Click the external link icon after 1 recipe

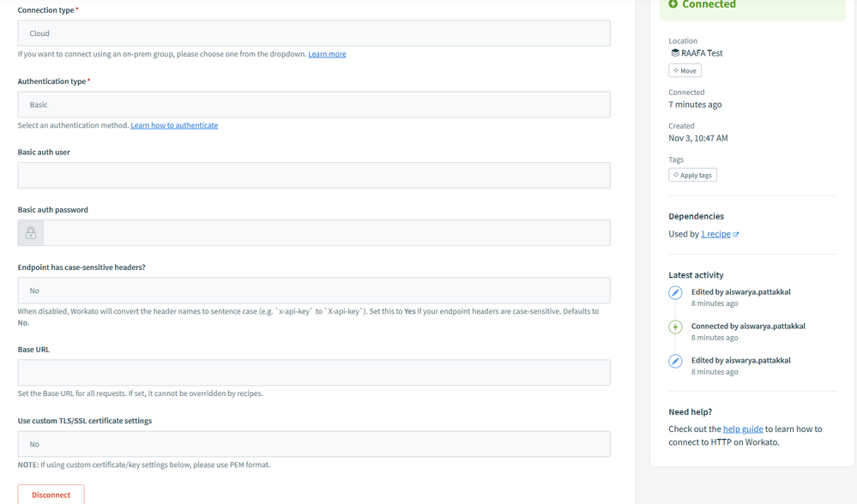(x=736, y=235)
